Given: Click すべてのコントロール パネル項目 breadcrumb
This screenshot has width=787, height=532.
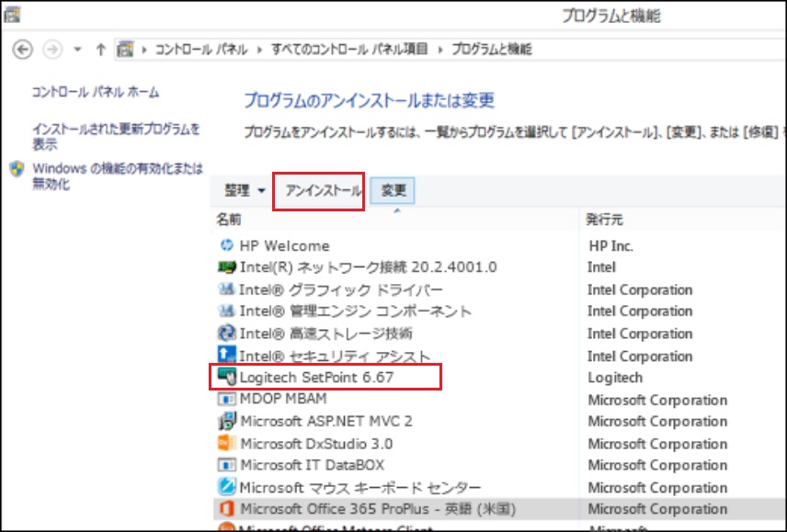Looking at the screenshot, I should (349, 49).
